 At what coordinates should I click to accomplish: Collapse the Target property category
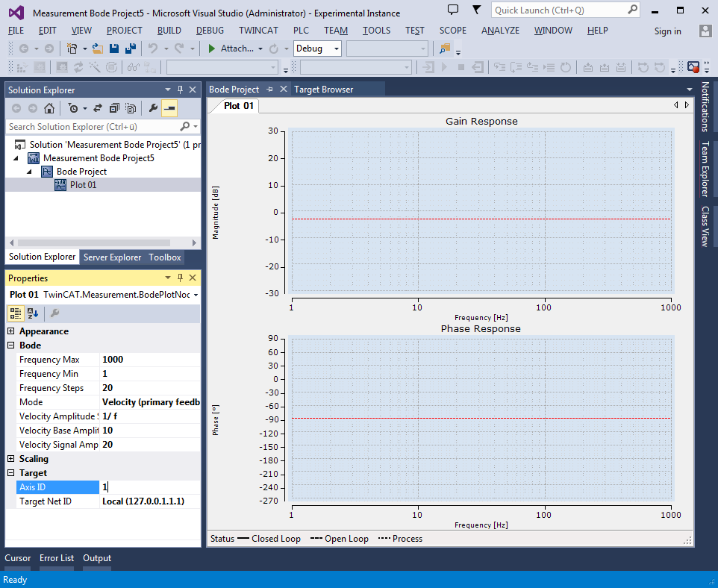coord(11,472)
